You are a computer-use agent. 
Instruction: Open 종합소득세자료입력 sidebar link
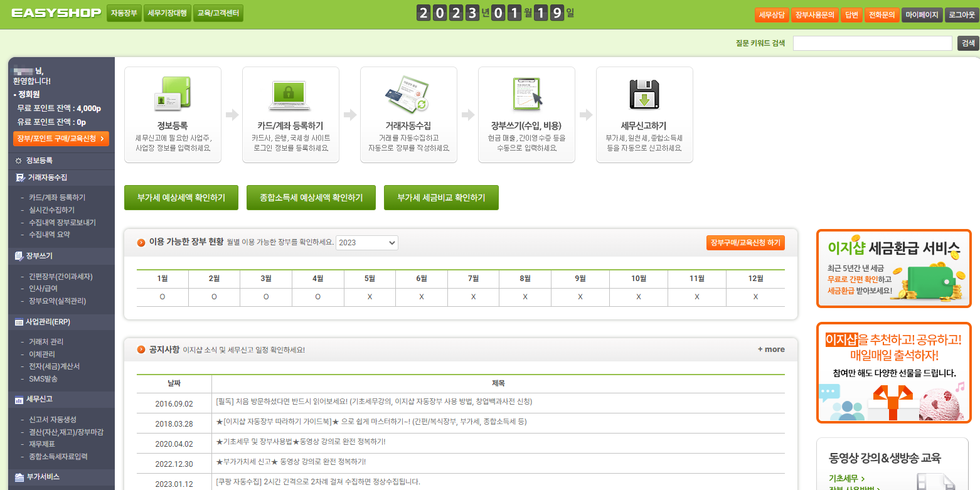pos(58,457)
